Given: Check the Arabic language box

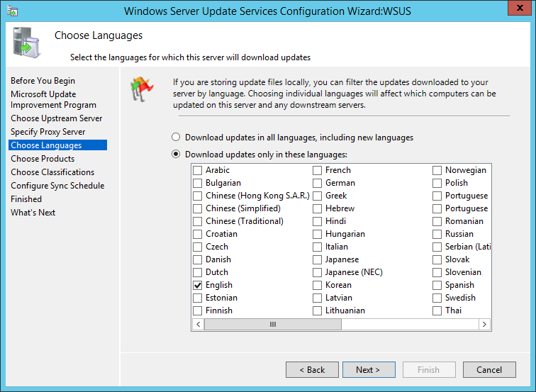Looking at the screenshot, I should pyautogui.click(x=198, y=170).
